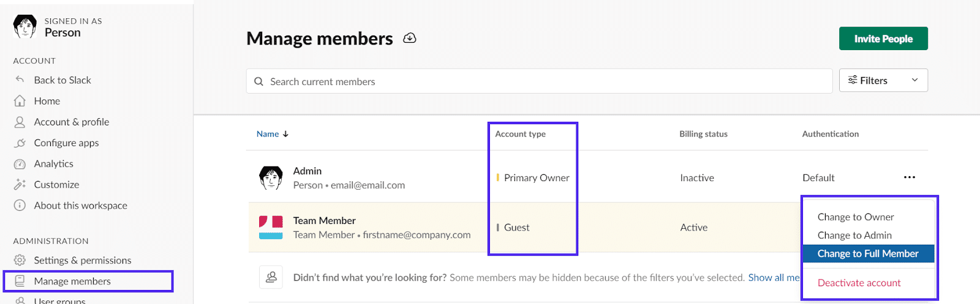
Task: Open Manage members in sidebar
Action: [72, 281]
